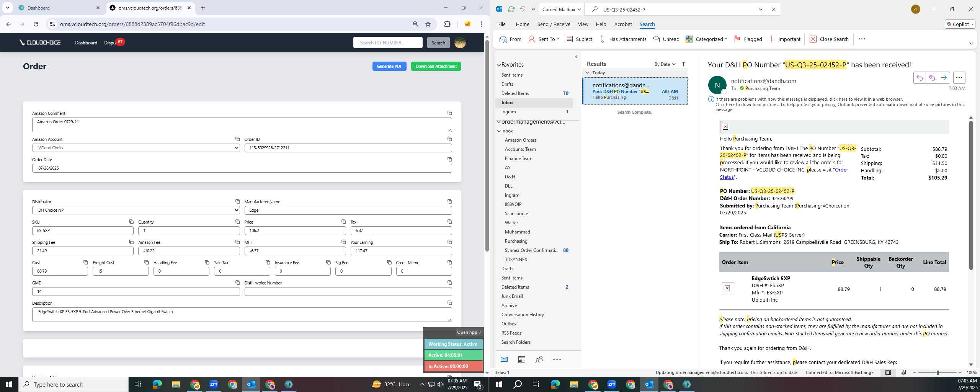This screenshot has width=980, height=392.
Task: Click Open App on the tracker widget
Action: tap(469, 332)
